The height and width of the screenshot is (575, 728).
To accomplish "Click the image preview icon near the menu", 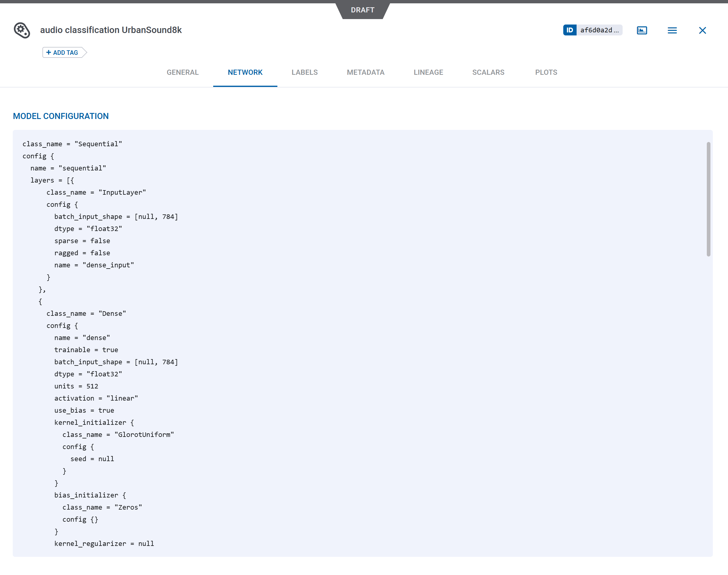I will click(x=642, y=30).
